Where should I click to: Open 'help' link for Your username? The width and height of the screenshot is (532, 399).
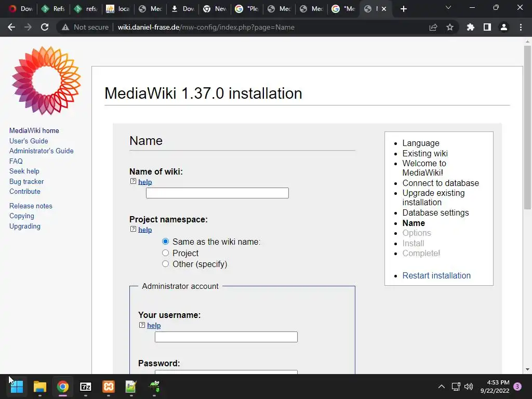[x=154, y=325]
